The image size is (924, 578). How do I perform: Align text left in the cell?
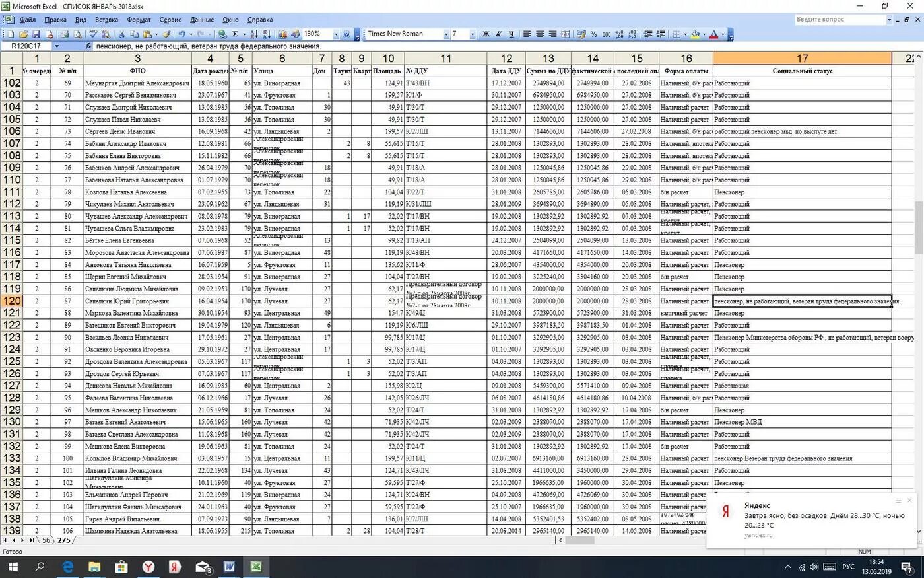tap(527, 34)
